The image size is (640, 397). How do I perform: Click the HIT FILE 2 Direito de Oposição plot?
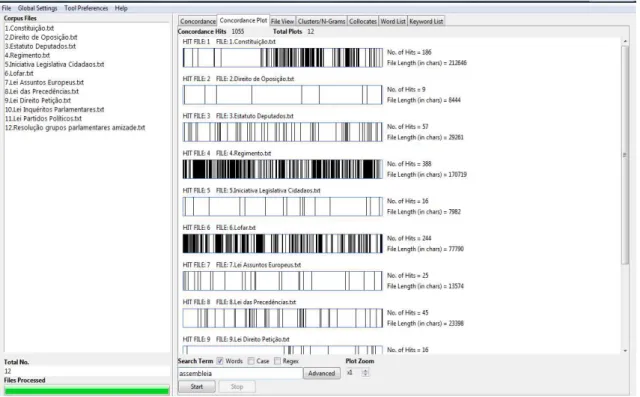[x=282, y=95]
